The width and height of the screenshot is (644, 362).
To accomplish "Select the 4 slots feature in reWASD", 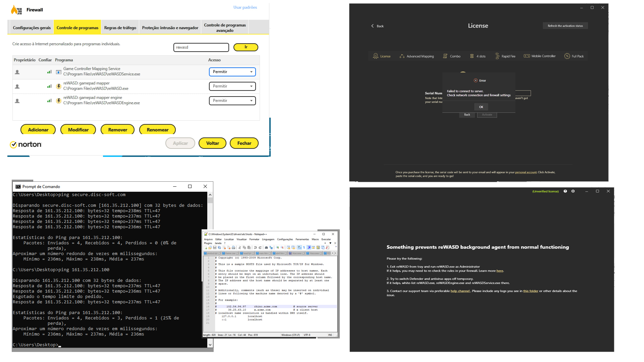I will coord(478,56).
